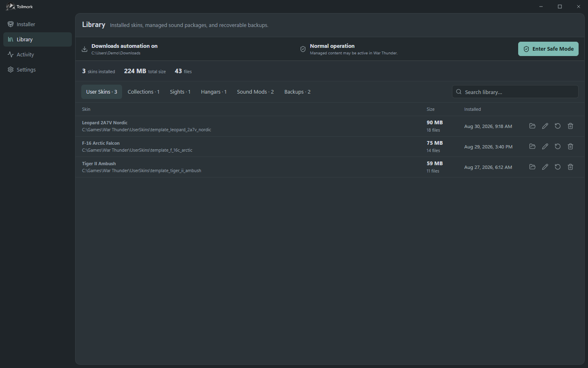Delete the Tiger II Ambush skin

tap(570, 167)
